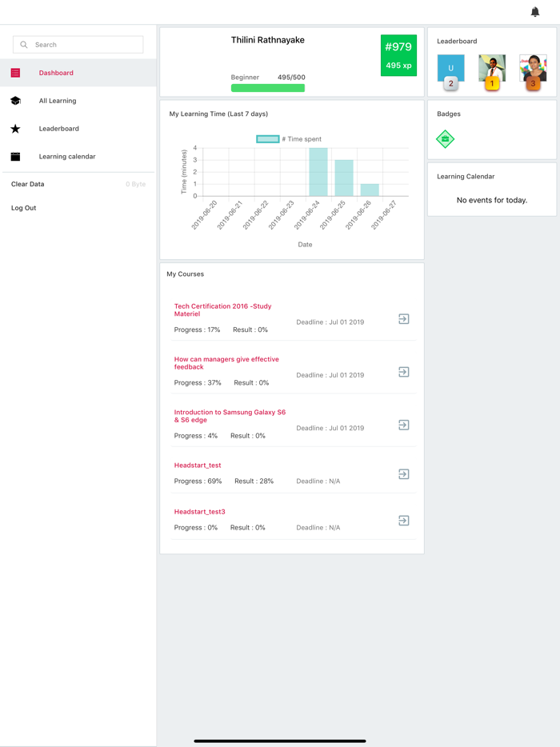
Task: Click the 'Learning Calendar' panel heading
Action: (x=466, y=176)
